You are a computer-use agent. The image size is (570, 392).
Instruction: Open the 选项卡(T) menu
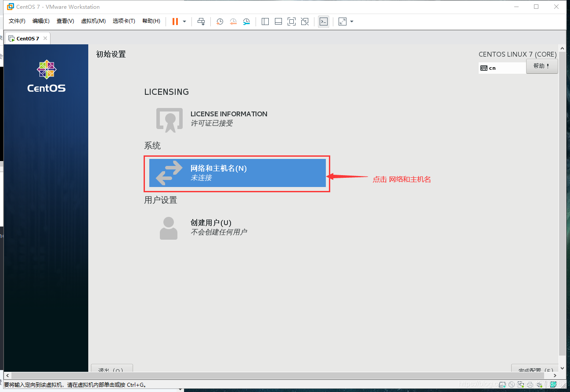(x=124, y=21)
